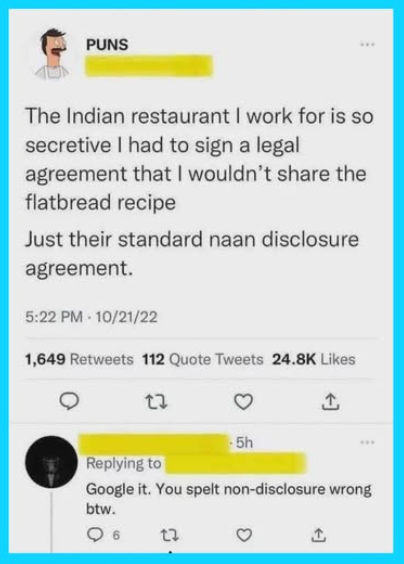Share the reply using its share icon
Viewport: 404px width, 564px height.
click(318, 535)
